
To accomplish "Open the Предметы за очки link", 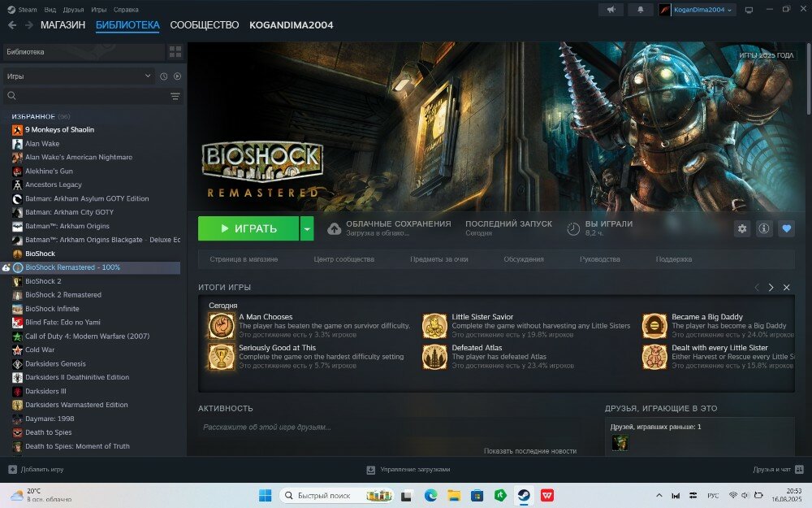I will 439,259.
